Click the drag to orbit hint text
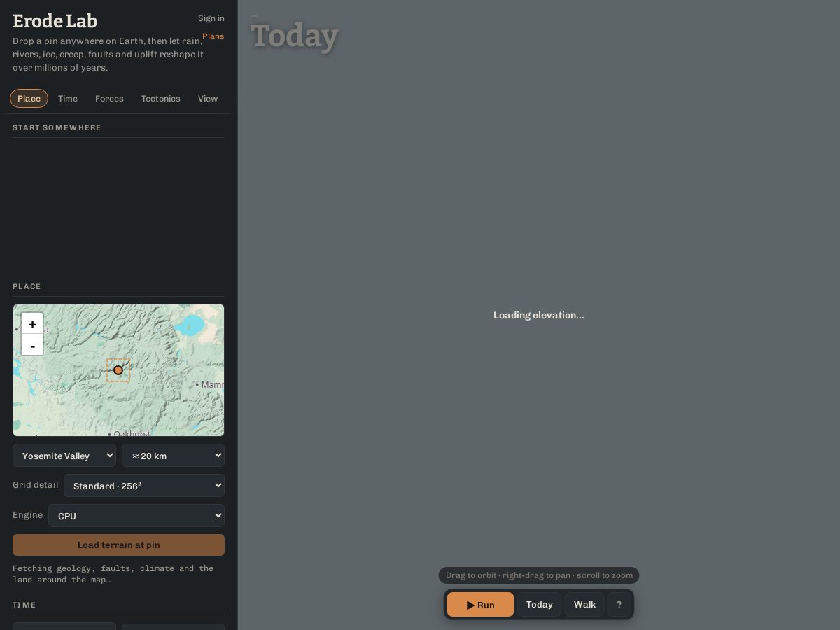This screenshot has width=840, height=630. click(x=539, y=575)
